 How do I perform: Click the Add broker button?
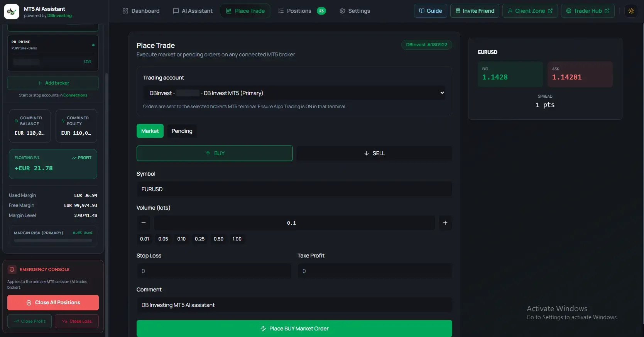pos(53,83)
